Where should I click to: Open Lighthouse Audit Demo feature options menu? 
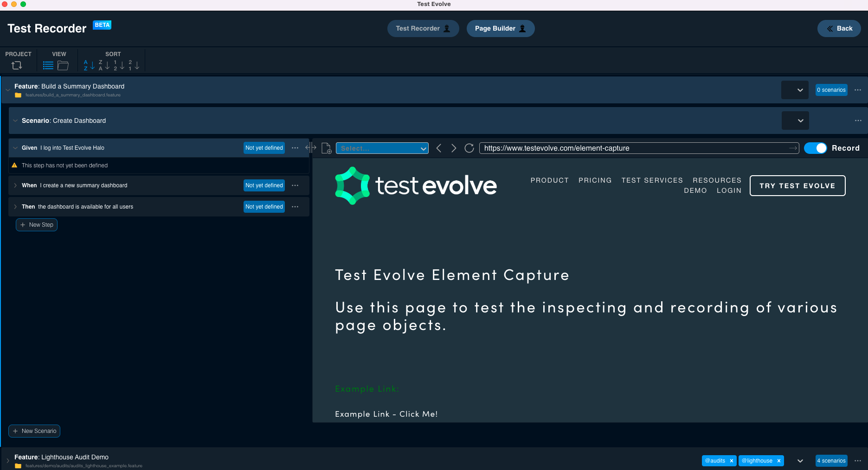pyautogui.click(x=858, y=461)
